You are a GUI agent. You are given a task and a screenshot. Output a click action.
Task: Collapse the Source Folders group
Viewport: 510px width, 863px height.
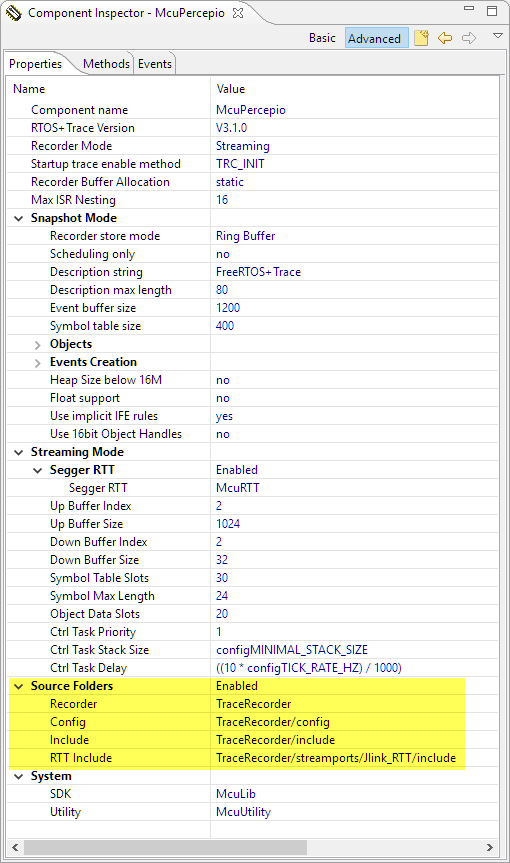click(19, 686)
